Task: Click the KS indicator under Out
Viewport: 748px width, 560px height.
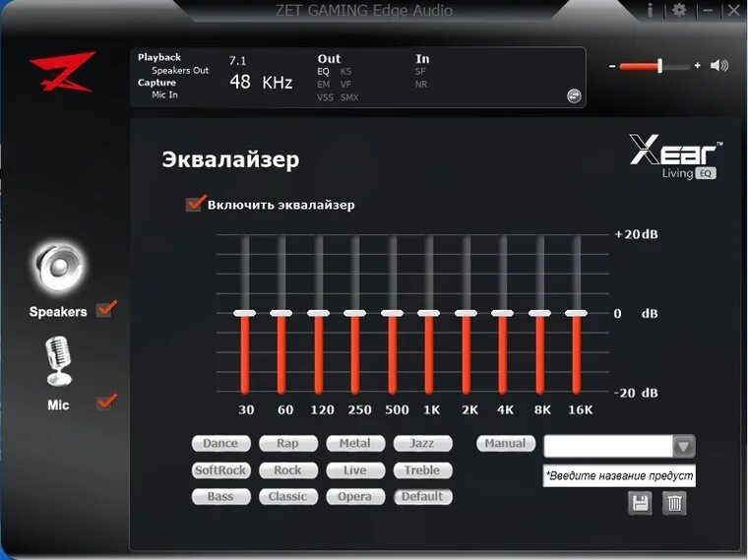Action: tap(345, 72)
